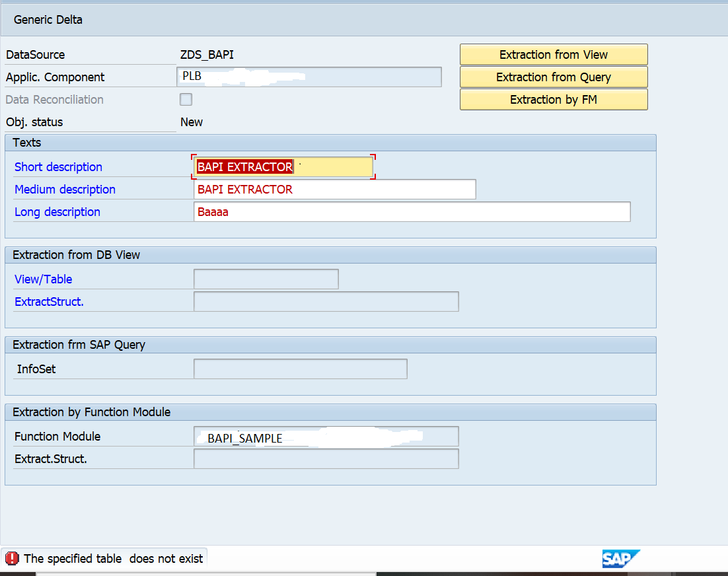This screenshot has height=576, width=728.
Task: Click the View/Table label link
Action: [x=43, y=279]
